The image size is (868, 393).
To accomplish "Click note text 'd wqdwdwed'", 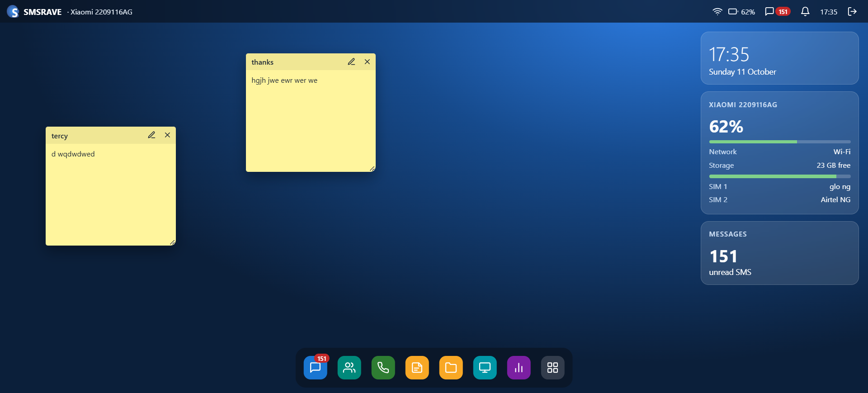I will coord(73,154).
